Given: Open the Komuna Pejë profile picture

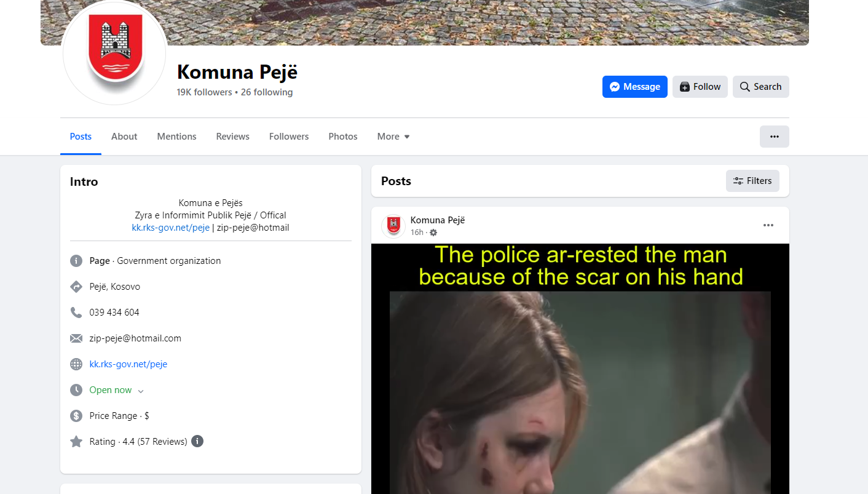Looking at the screenshot, I should pos(114,52).
